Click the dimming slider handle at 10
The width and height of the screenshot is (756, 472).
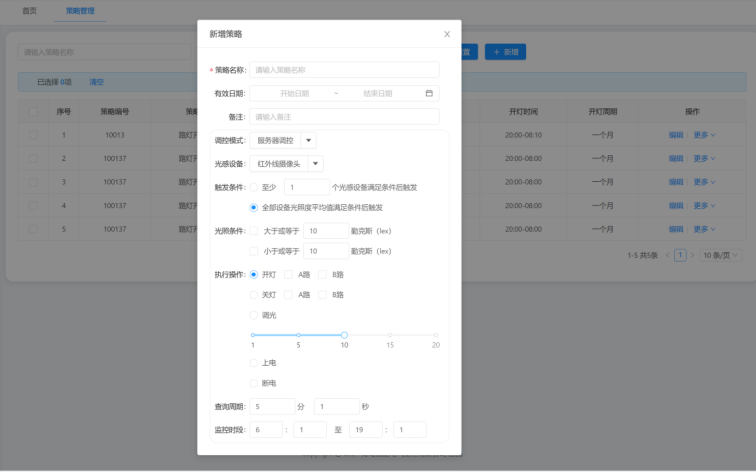[344, 335]
